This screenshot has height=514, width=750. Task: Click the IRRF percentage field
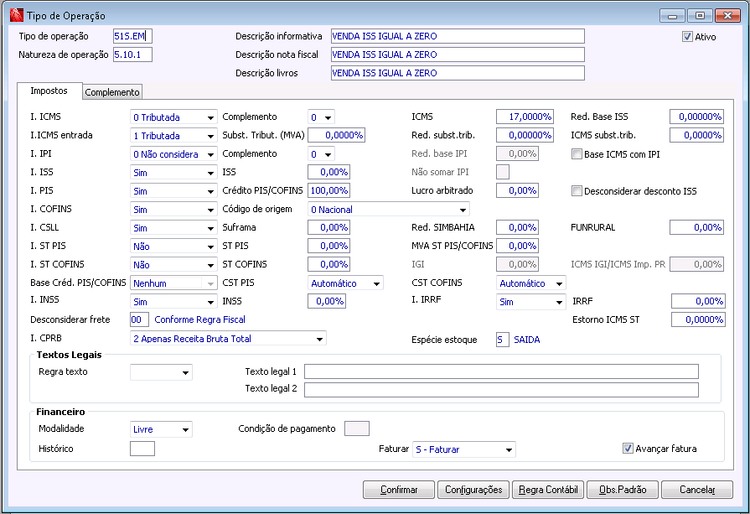pos(698,301)
